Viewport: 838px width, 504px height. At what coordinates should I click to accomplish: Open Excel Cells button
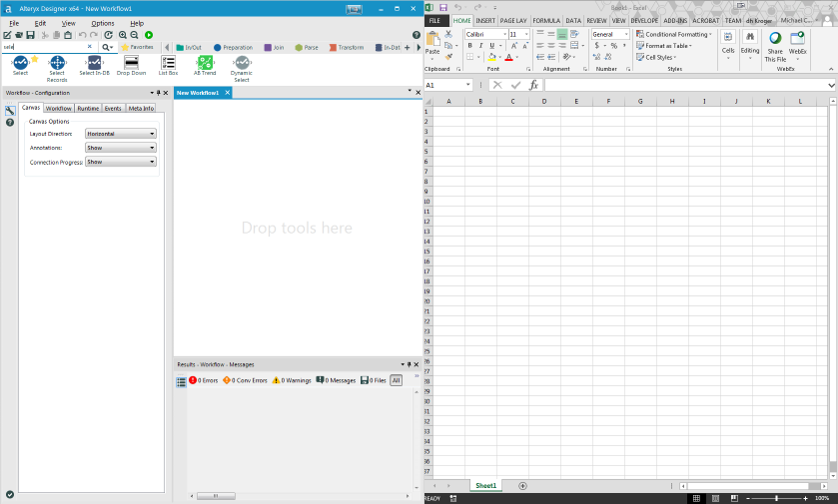click(x=728, y=44)
